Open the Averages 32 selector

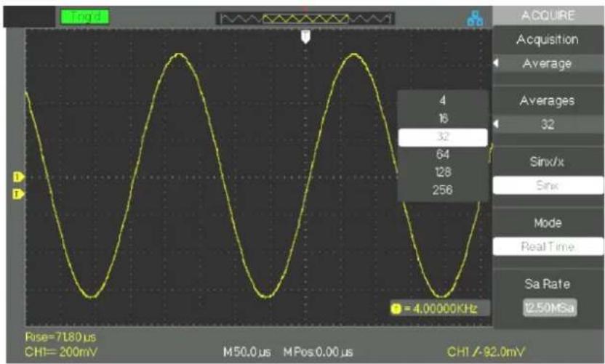(548, 124)
